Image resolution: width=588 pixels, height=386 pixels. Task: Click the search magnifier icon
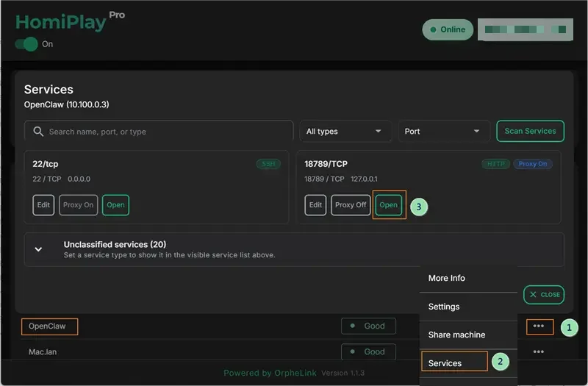coord(38,132)
